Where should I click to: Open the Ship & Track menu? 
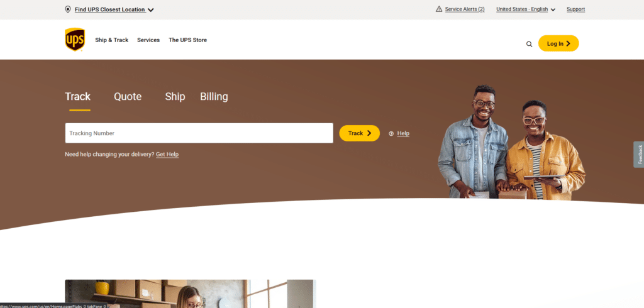pos(112,40)
